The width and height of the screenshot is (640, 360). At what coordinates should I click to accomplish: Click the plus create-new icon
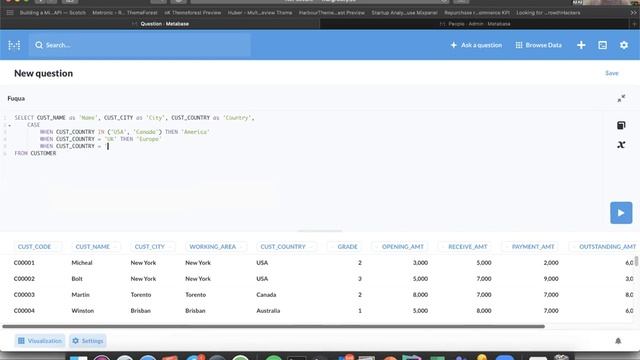[581, 45]
